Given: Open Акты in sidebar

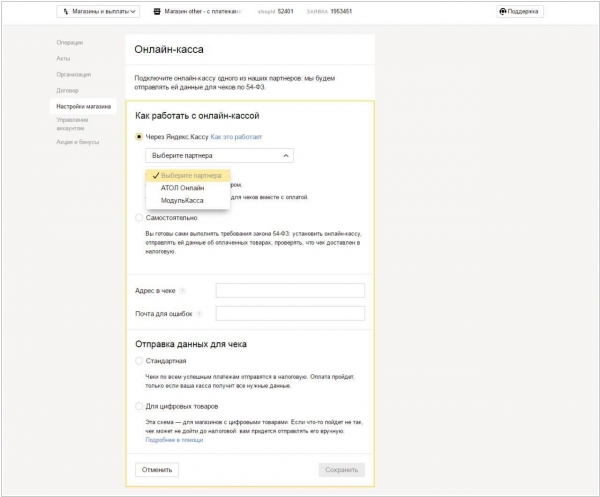Looking at the screenshot, I should pos(63,59).
